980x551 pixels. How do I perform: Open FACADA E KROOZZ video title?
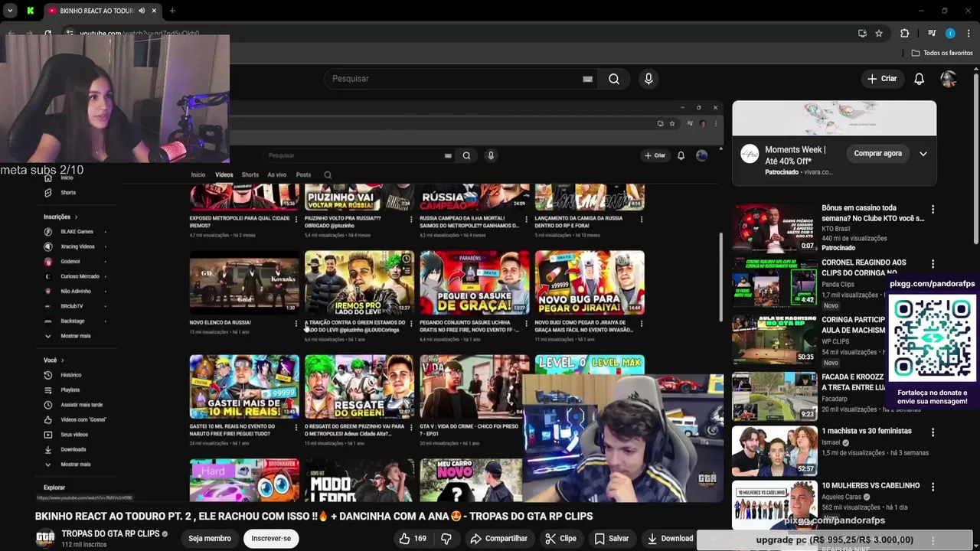click(854, 382)
